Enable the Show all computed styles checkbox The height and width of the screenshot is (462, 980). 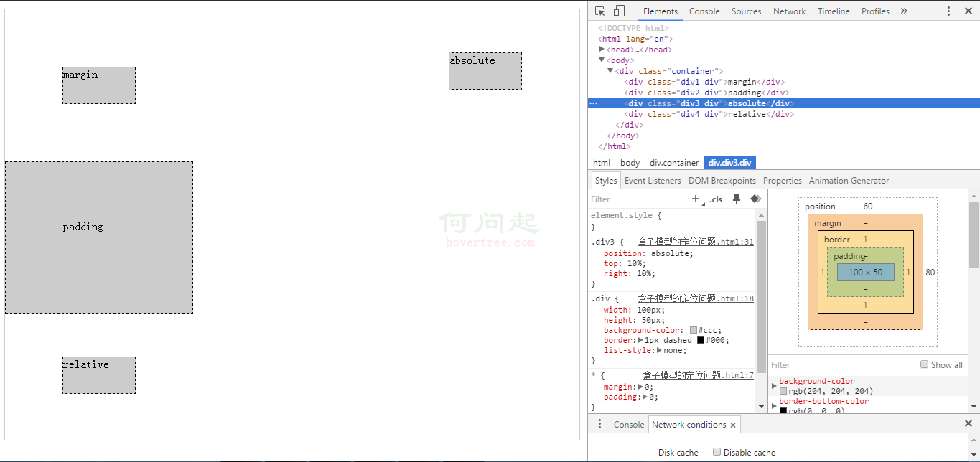925,364
